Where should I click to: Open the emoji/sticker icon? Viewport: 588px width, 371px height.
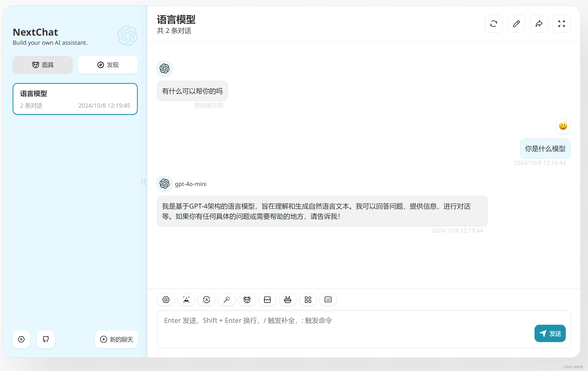(247, 299)
